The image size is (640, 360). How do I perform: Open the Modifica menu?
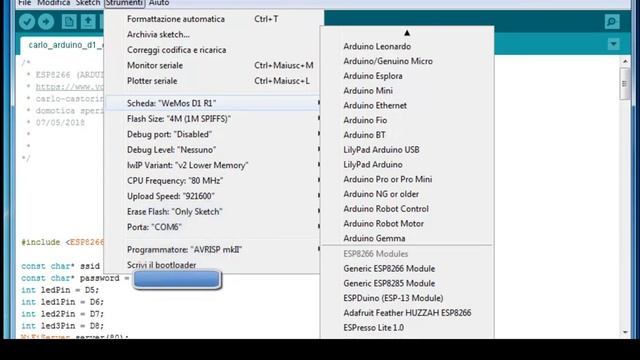click(x=53, y=3)
